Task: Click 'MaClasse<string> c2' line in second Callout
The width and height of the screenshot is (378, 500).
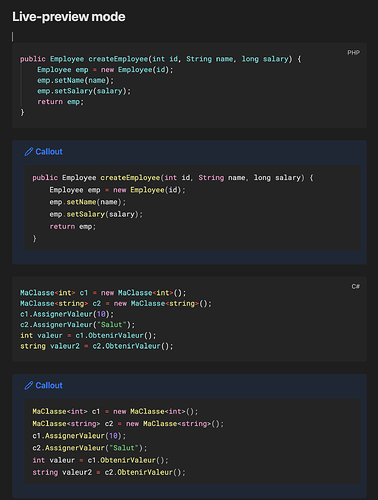Action: [128, 424]
